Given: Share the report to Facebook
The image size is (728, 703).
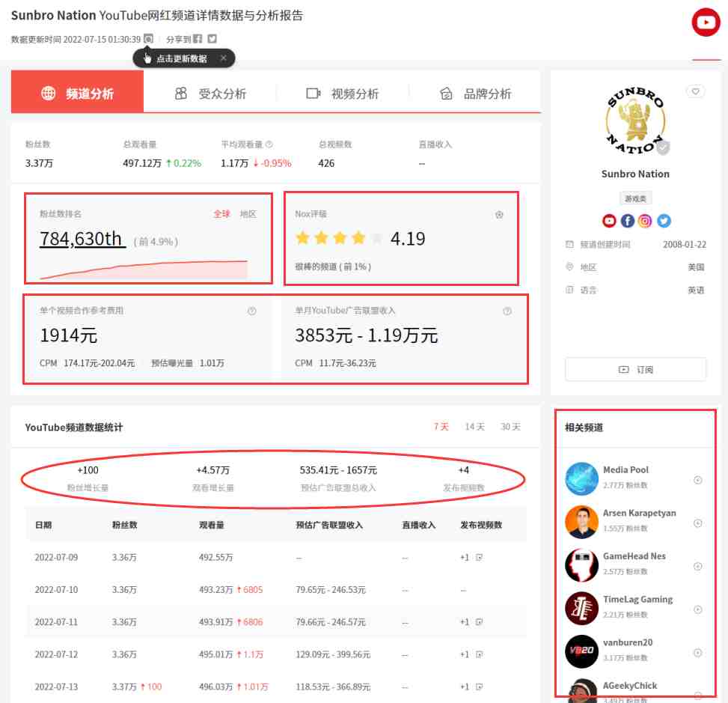Looking at the screenshot, I should tap(198, 39).
